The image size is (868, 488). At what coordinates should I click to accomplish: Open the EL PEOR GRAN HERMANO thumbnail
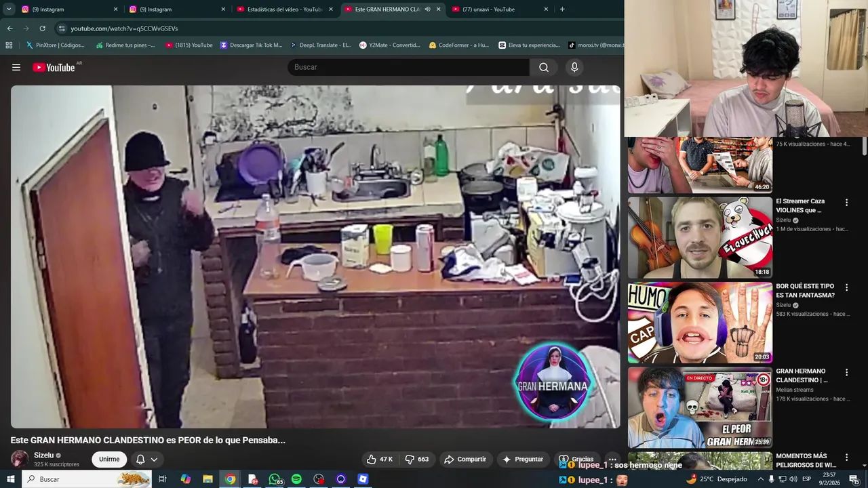pos(700,407)
